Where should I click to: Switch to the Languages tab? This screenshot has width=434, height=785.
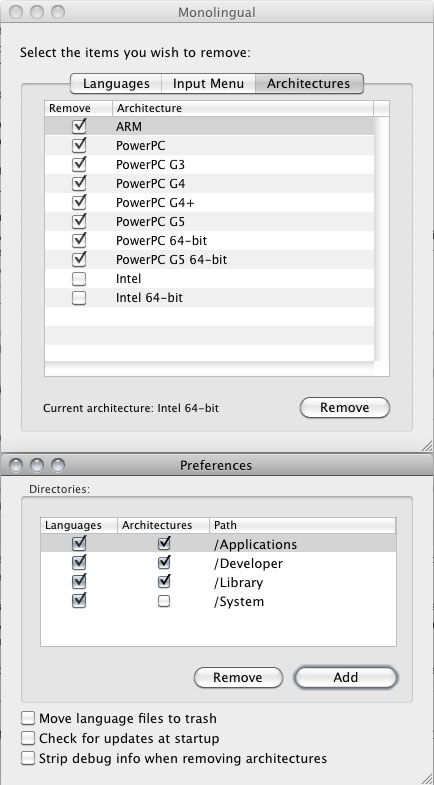point(116,84)
